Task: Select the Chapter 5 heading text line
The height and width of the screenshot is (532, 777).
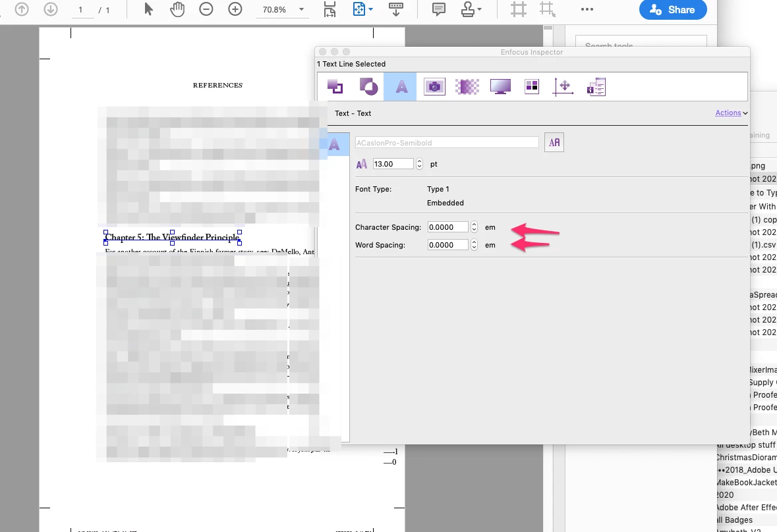Action: point(173,237)
